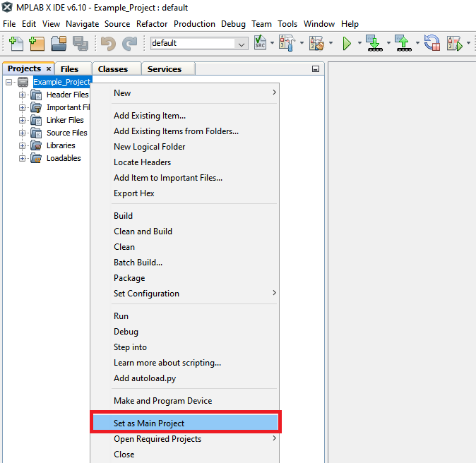
Task: Open the Production menu
Action: pyautogui.click(x=194, y=24)
